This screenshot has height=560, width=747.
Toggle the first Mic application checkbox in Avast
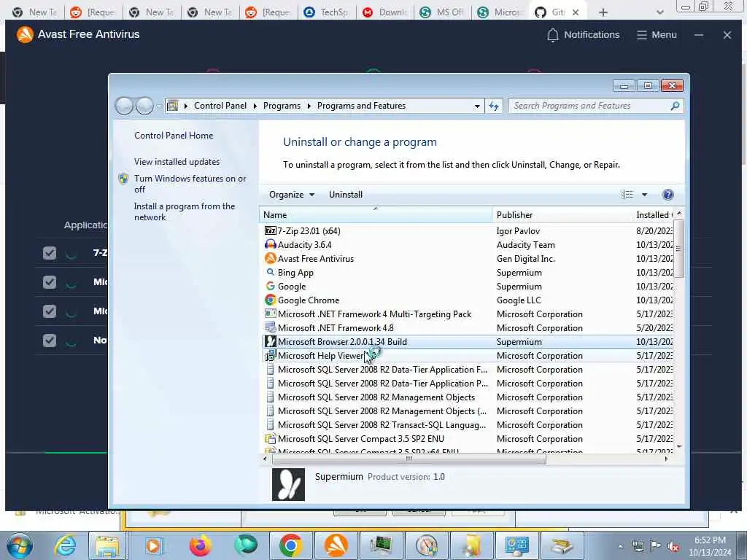pos(50,282)
